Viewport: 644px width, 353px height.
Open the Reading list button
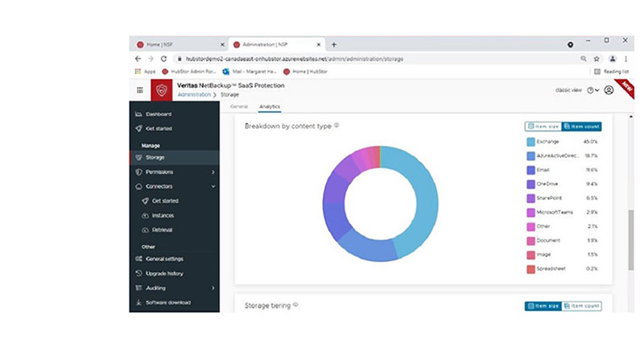[x=611, y=72]
